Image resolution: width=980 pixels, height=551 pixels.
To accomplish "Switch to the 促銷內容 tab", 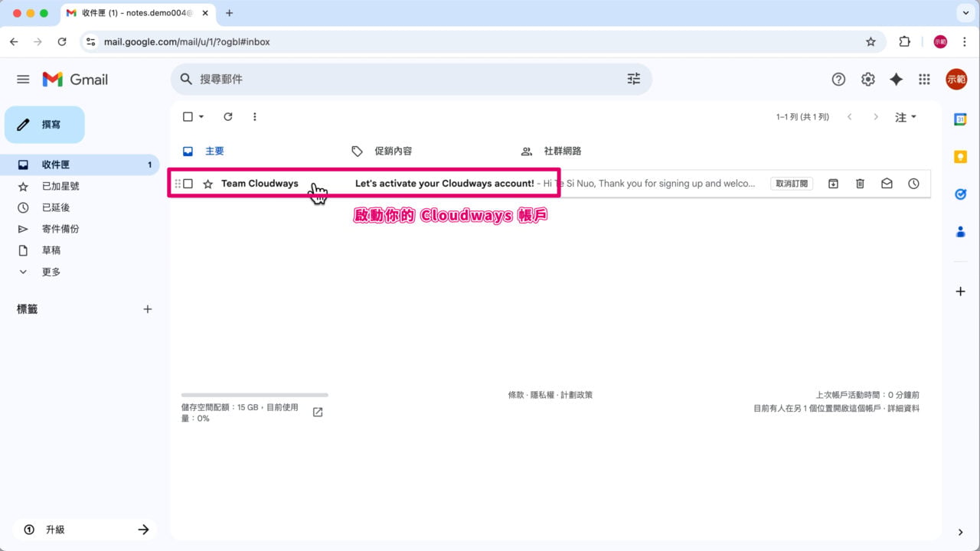I will tap(393, 151).
